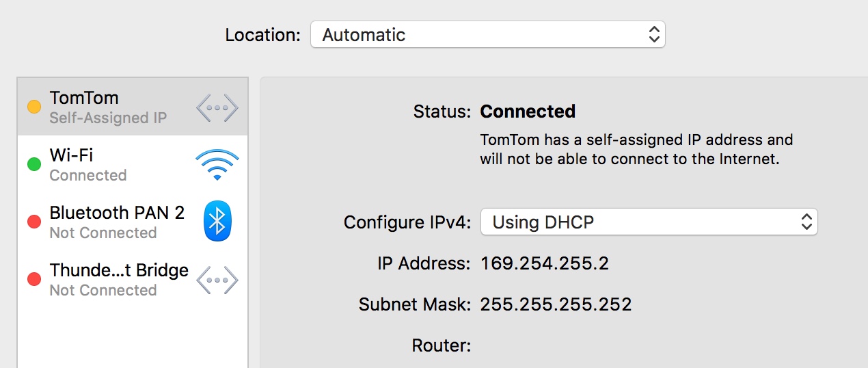Select the TomTom service in the sidebar
The height and width of the screenshot is (368, 868).
pyautogui.click(x=108, y=107)
